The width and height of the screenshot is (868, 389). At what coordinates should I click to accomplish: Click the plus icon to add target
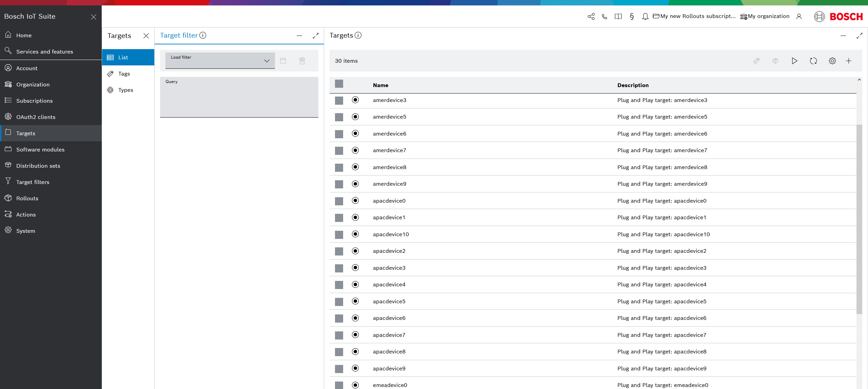[848, 61]
